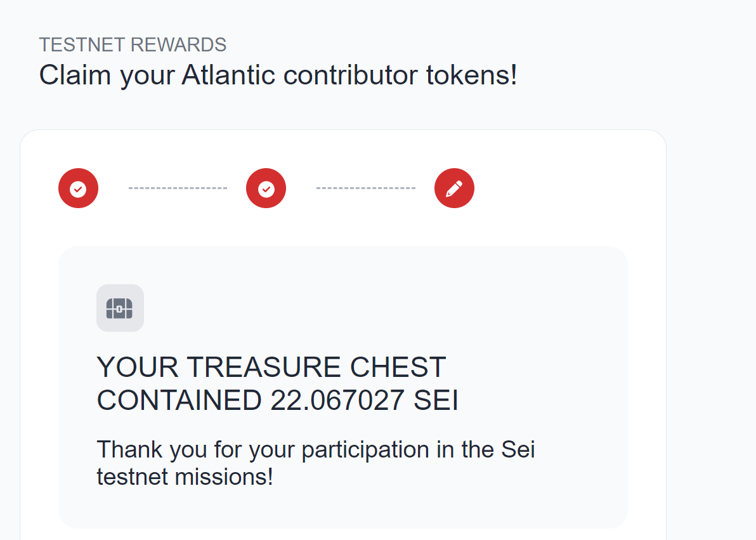Click dashed connector between first and second steps

[178, 188]
